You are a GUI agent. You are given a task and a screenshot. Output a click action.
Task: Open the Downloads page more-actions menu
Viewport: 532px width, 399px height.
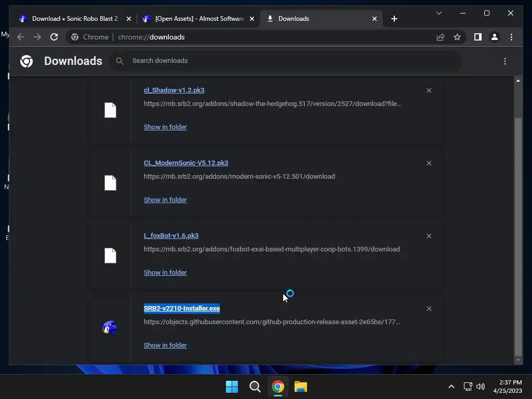[x=505, y=61]
